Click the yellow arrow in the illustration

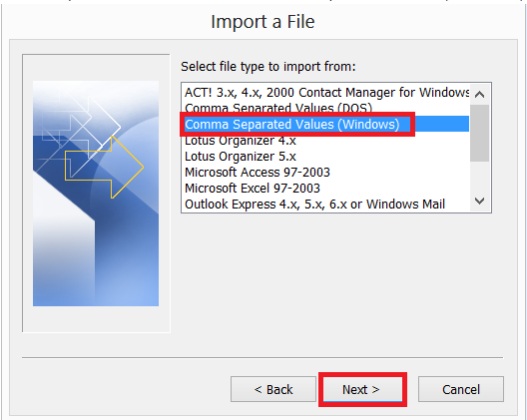[x=104, y=167]
